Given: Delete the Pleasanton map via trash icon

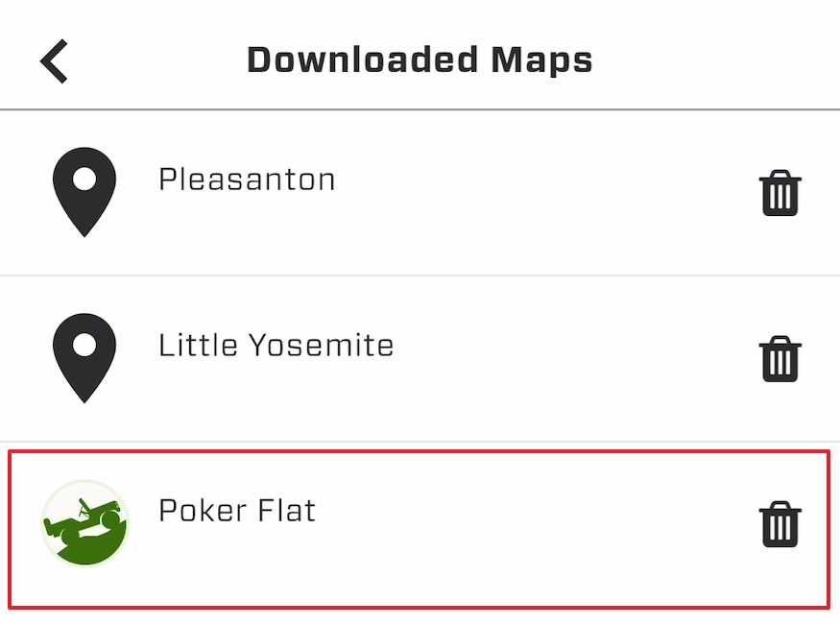Looking at the screenshot, I should coord(780,193).
